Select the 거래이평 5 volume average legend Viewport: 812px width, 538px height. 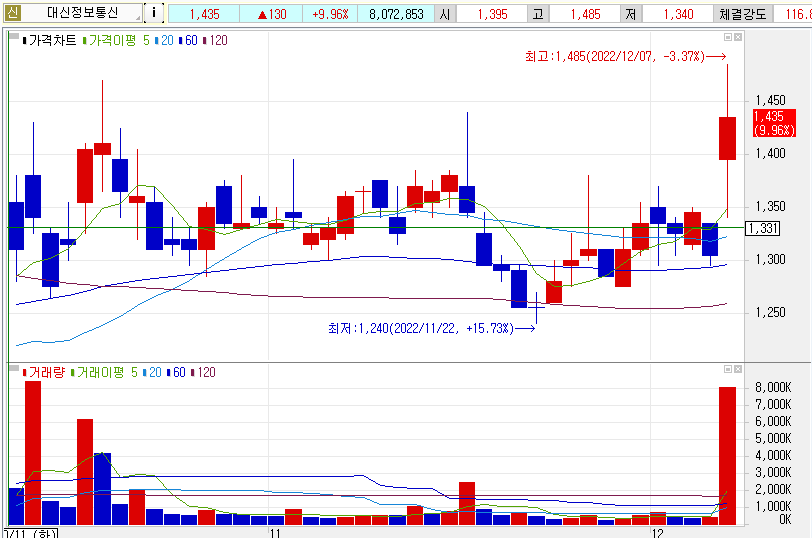coord(104,372)
